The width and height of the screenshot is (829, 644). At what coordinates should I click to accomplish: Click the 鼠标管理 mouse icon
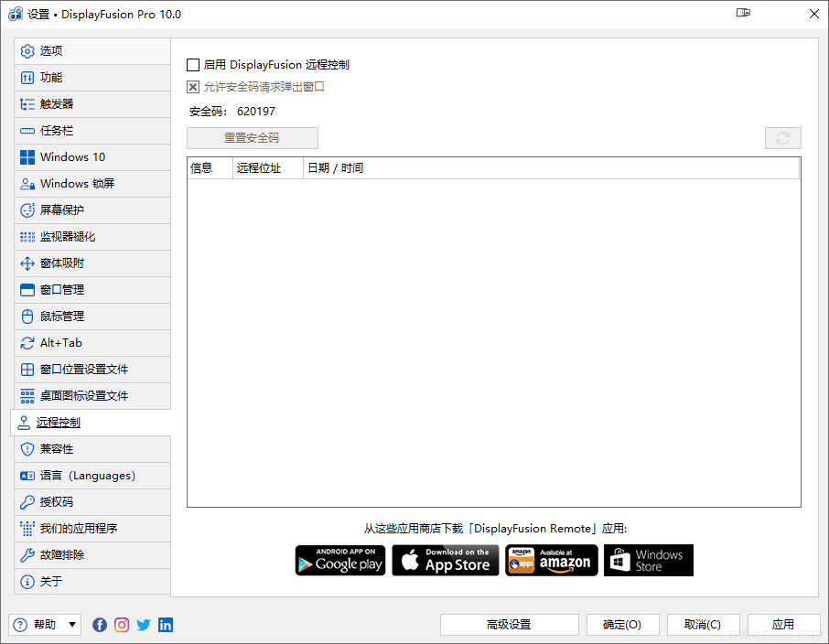coord(27,317)
